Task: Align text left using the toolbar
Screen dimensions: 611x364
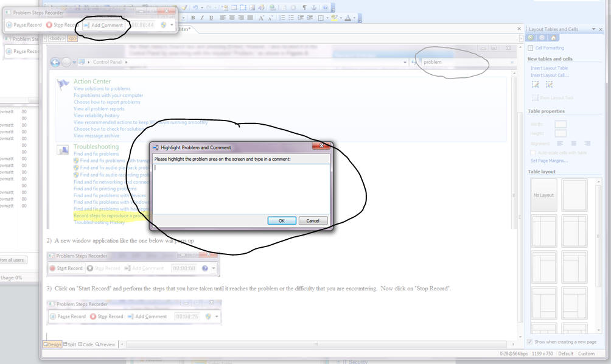Action: click(x=223, y=18)
